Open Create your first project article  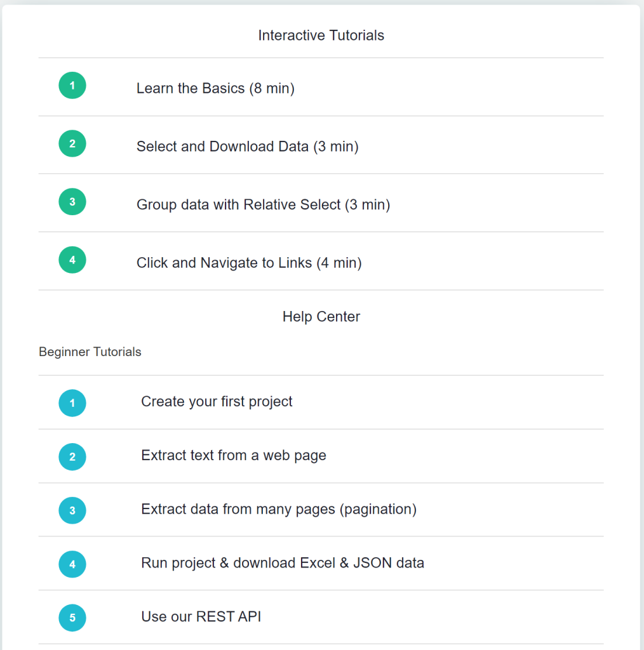click(217, 401)
